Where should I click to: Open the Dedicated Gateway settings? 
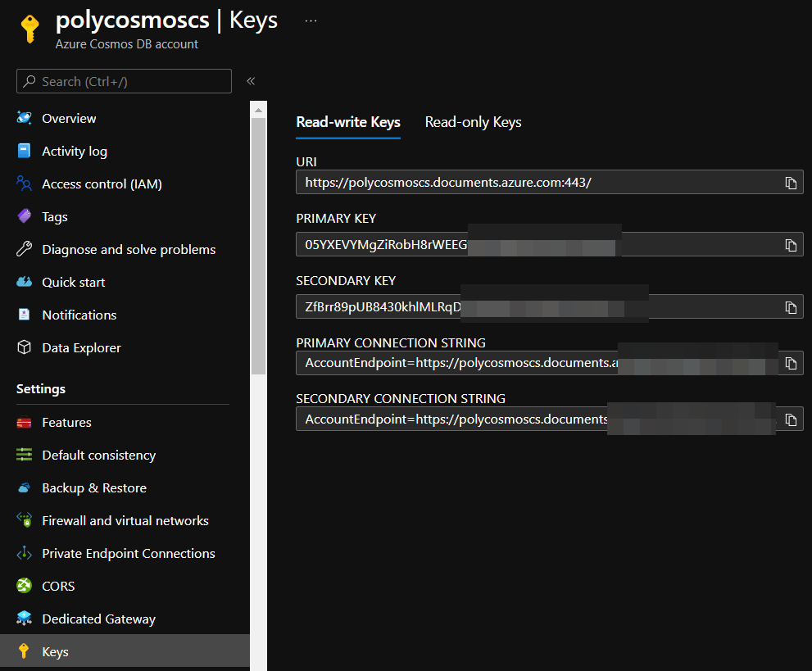pos(98,619)
